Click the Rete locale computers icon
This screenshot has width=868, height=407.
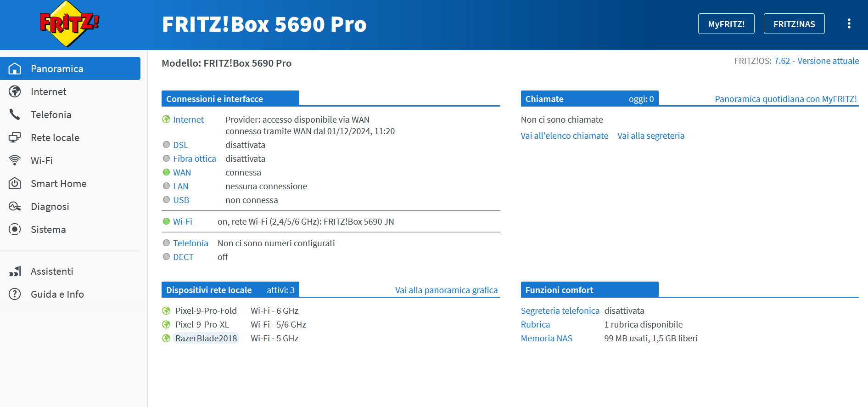point(15,137)
